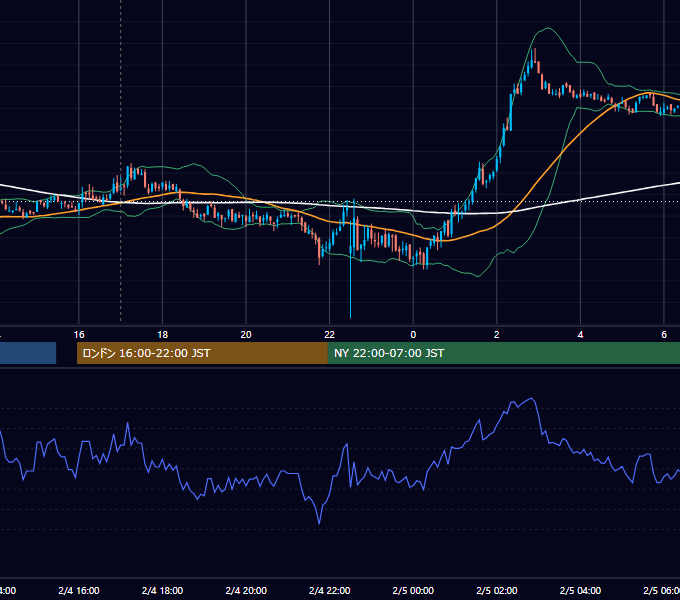Click the 2 hour label on price chart axis
The image size is (680, 600).
[497, 335]
